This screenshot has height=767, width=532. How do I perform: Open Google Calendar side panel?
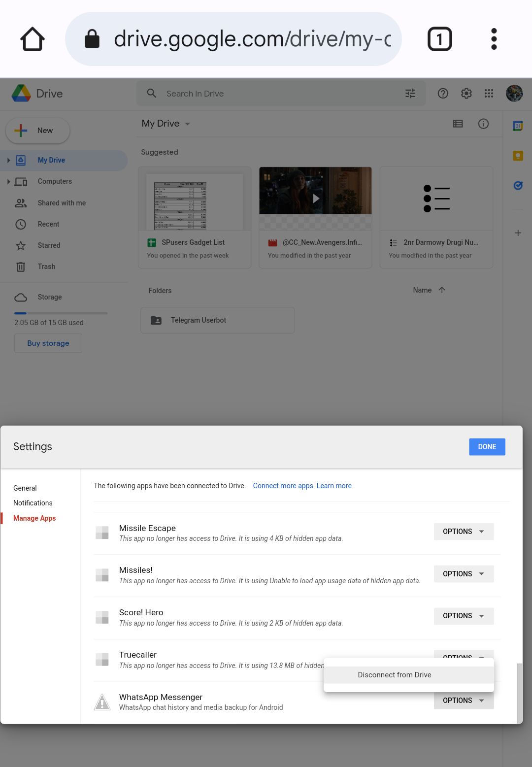(518, 126)
